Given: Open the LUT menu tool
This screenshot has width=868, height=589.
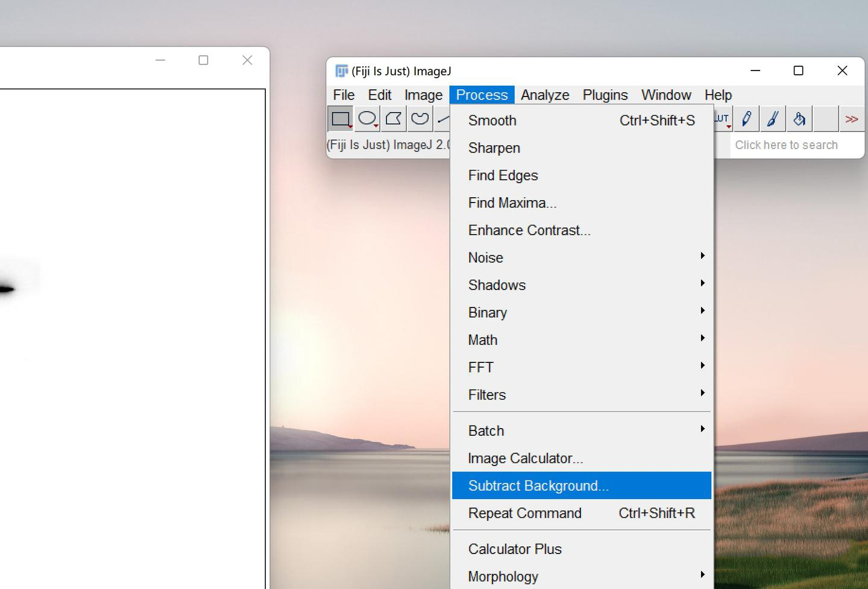Looking at the screenshot, I should 722,119.
